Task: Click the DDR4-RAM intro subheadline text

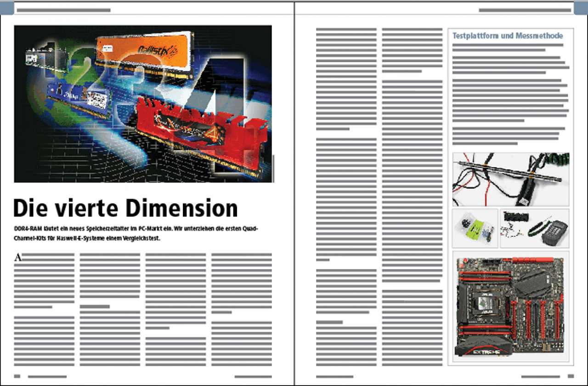Action: click(136, 233)
